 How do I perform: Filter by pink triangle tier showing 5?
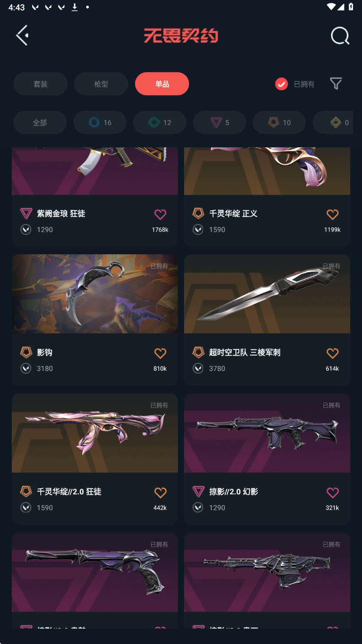pyautogui.click(x=220, y=123)
